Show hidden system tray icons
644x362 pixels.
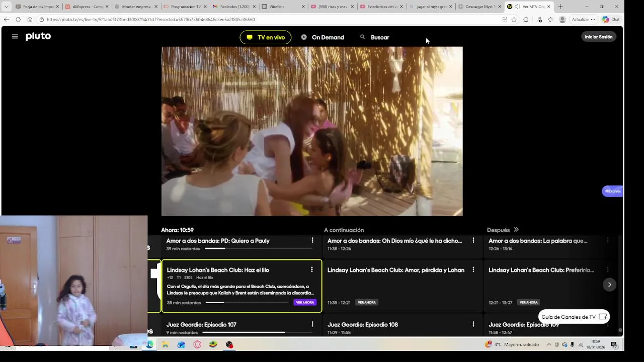(x=549, y=344)
